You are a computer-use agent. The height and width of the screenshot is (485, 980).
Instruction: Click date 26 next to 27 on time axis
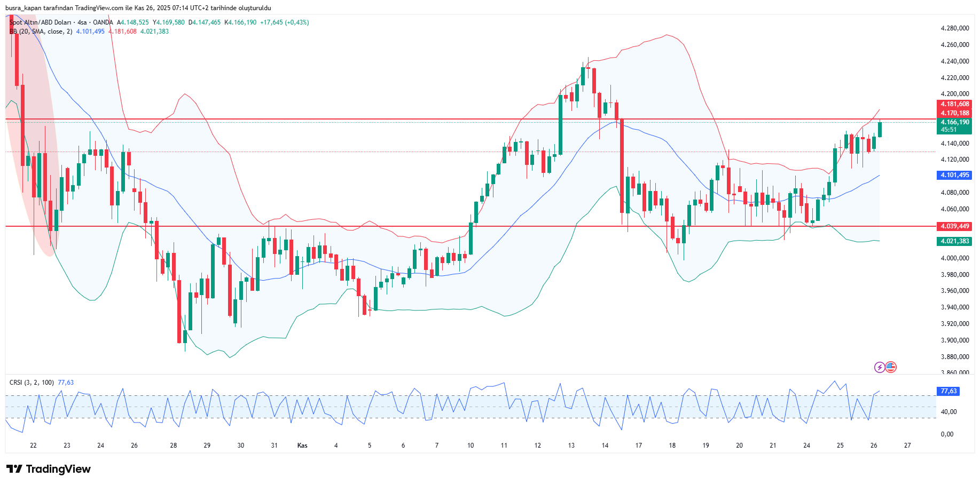(x=874, y=446)
